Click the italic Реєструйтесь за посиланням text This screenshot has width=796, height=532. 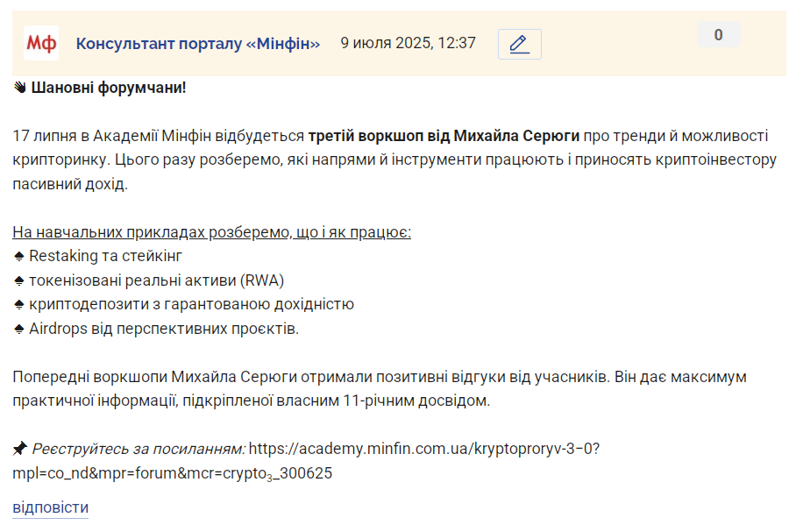(139, 449)
